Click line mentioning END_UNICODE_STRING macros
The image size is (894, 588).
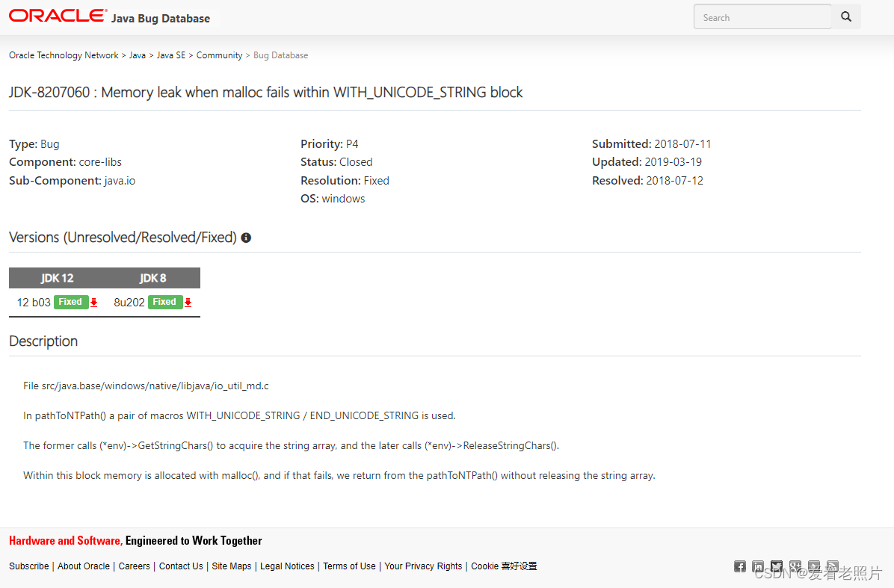[x=239, y=416]
